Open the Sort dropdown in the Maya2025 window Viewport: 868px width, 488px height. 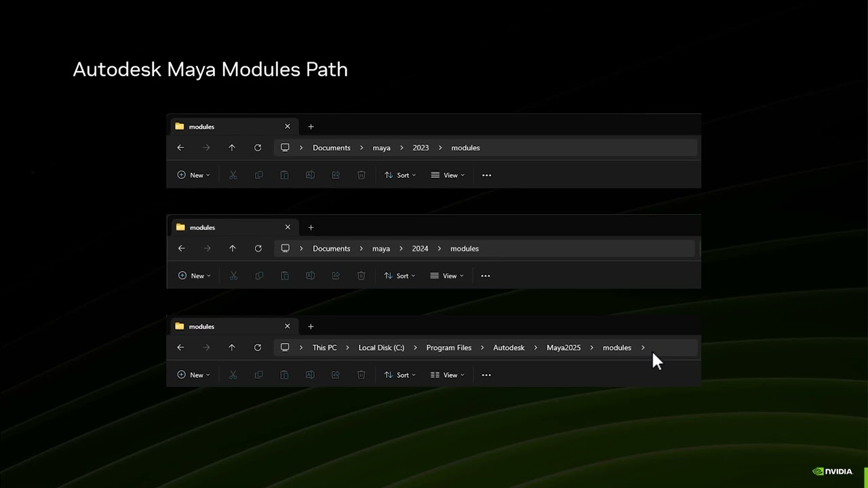pyautogui.click(x=400, y=375)
